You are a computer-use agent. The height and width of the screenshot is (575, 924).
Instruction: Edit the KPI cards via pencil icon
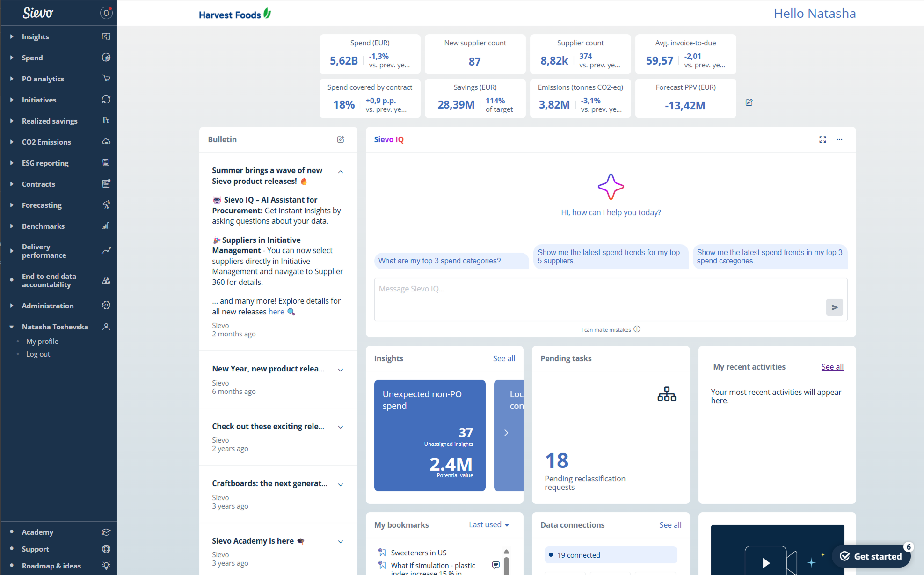click(749, 102)
